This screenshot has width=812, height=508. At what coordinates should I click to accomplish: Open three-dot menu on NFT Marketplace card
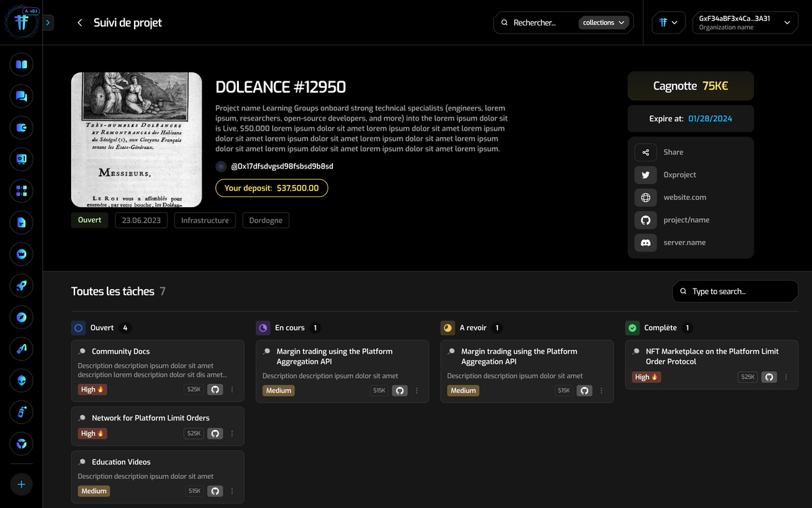pyautogui.click(x=786, y=377)
